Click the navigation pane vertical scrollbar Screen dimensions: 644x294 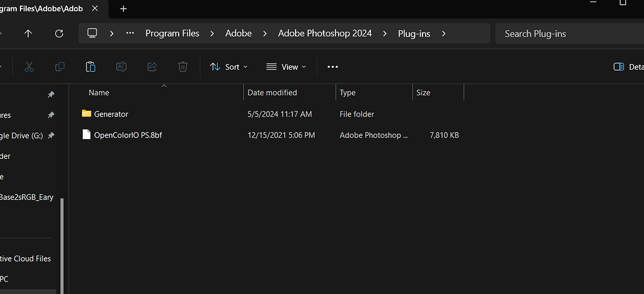62,245
